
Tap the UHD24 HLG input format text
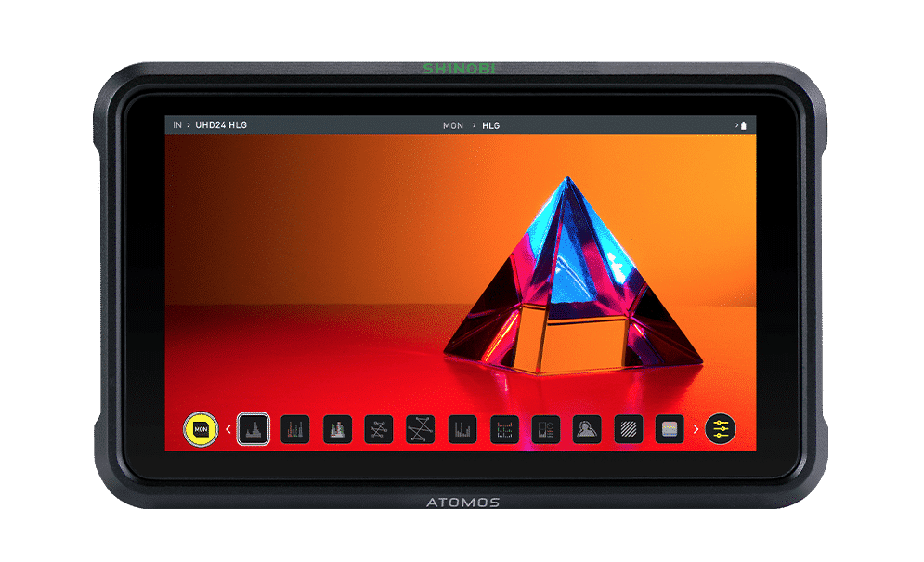[221, 125]
